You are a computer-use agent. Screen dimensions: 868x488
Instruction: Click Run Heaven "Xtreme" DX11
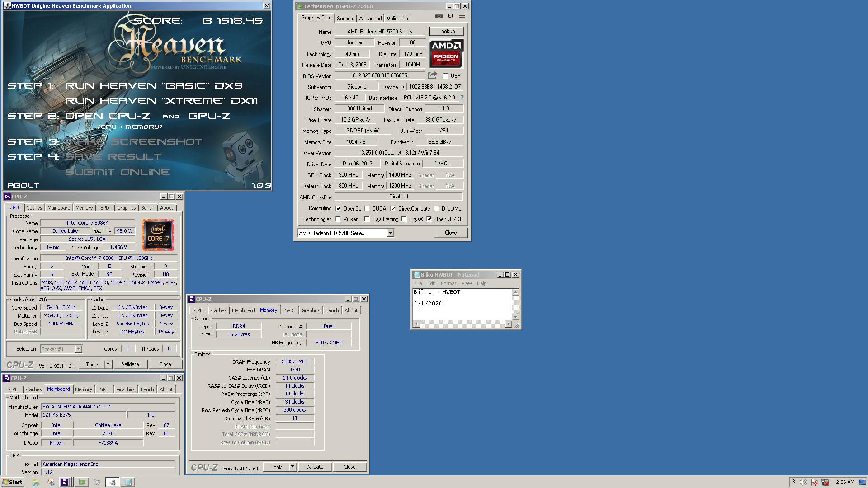tap(161, 101)
